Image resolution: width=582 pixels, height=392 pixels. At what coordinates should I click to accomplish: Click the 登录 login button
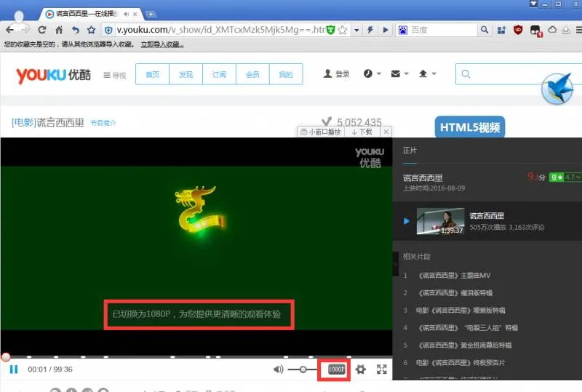pyautogui.click(x=336, y=74)
